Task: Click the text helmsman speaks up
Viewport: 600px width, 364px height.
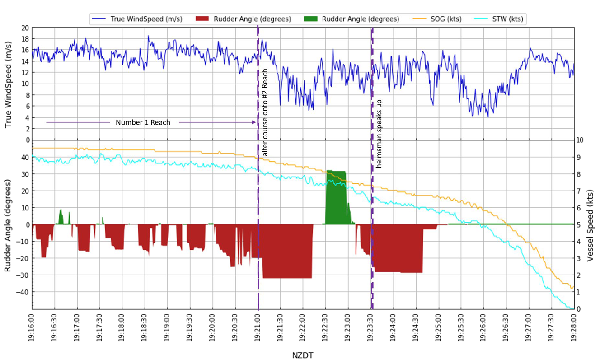Action: (381, 131)
